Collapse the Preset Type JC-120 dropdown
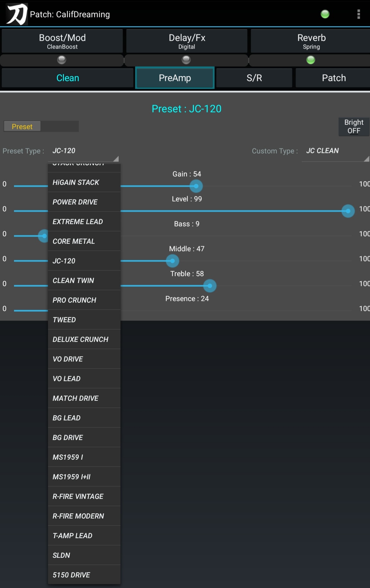 (84, 151)
